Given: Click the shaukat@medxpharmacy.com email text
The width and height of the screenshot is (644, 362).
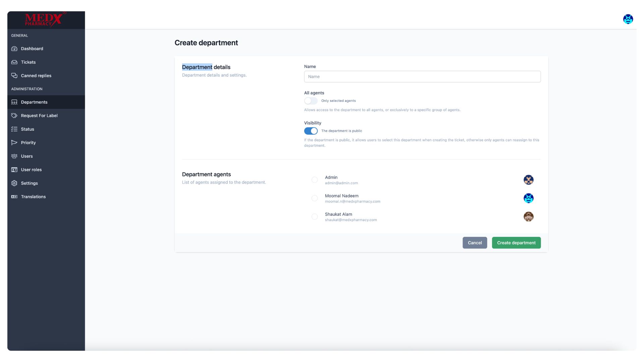Looking at the screenshot, I should [351, 220].
